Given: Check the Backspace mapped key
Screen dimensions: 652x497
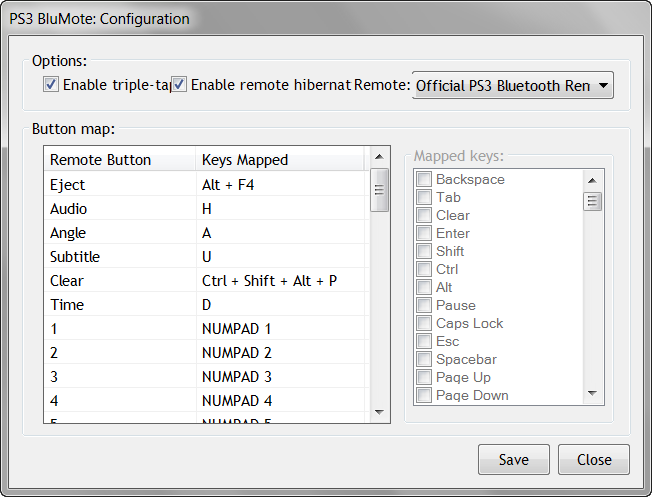Looking at the screenshot, I should click(x=424, y=179).
